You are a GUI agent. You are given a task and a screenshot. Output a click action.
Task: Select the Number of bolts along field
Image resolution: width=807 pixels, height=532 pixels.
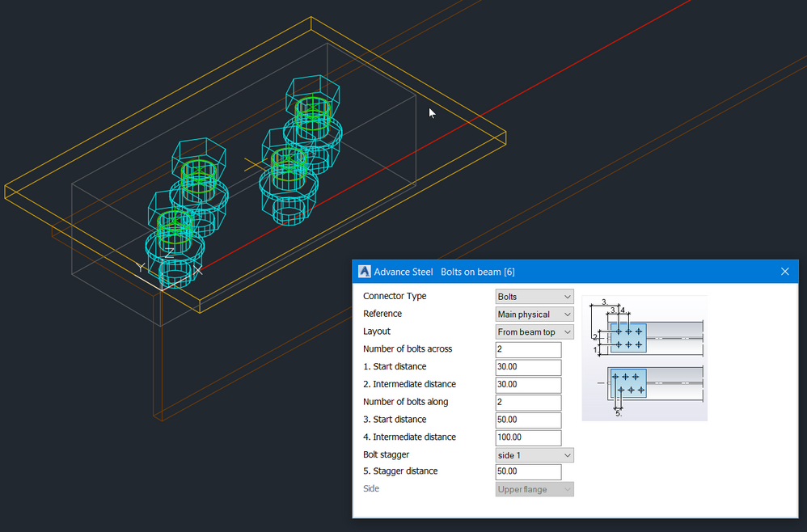point(528,402)
